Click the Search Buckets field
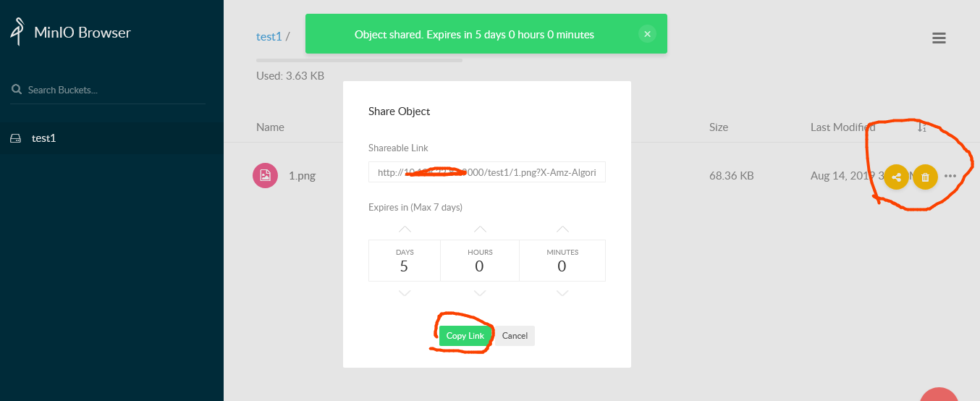 tap(109, 90)
